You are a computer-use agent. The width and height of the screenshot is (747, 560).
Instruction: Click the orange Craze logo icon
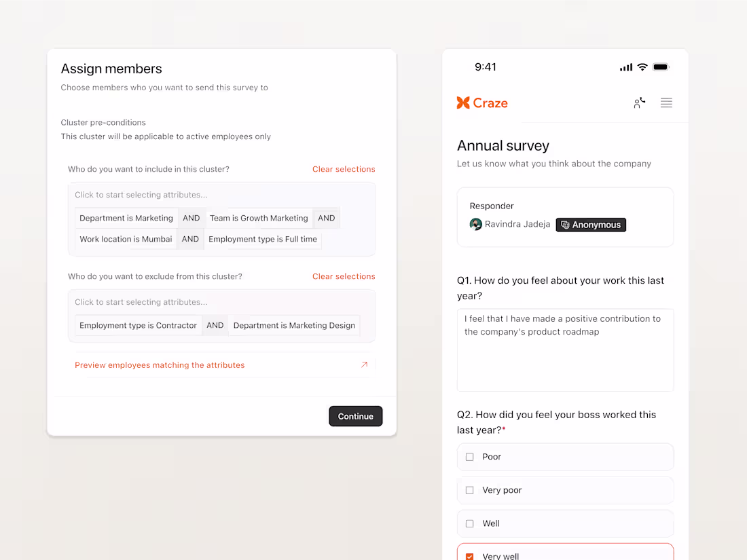click(x=463, y=102)
